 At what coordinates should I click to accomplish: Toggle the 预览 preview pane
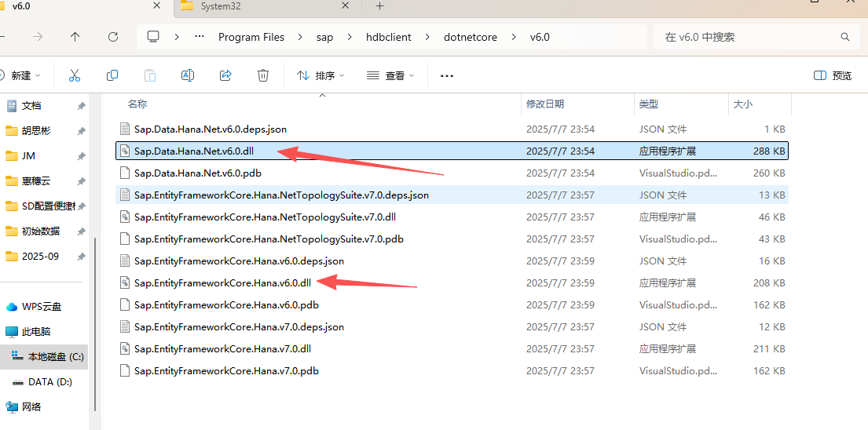pyautogui.click(x=833, y=75)
